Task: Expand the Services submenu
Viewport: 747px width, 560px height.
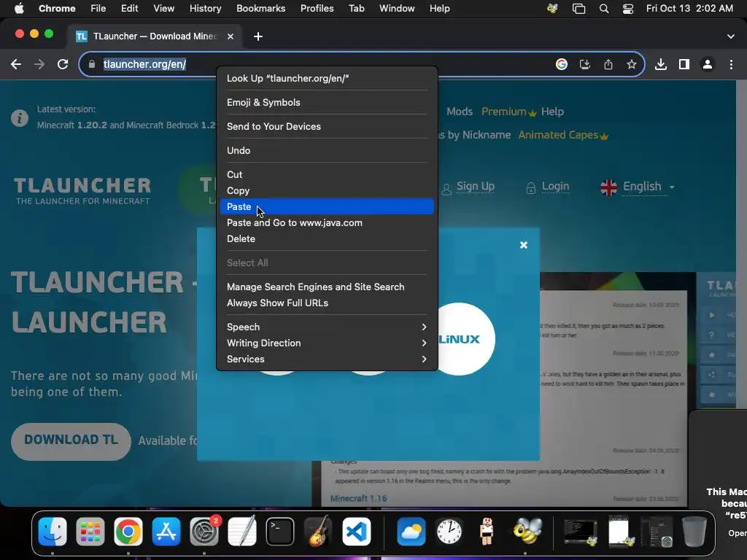Action: point(327,359)
